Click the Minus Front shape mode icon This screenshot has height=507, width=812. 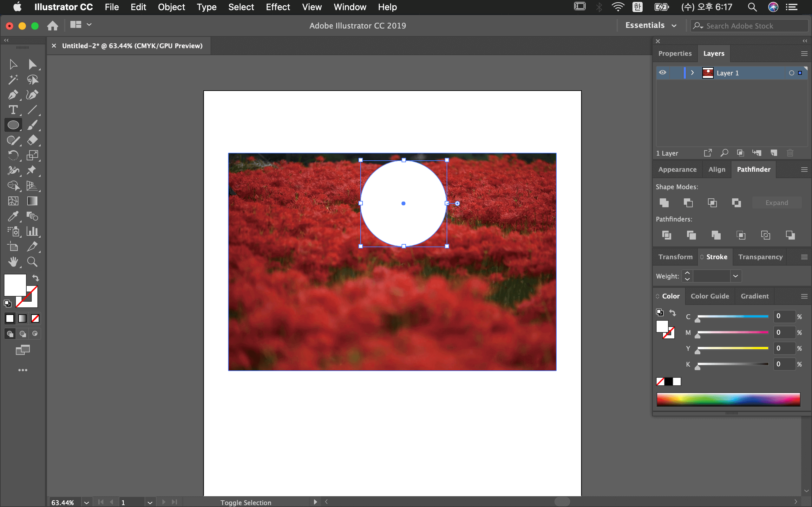coord(688,202)
